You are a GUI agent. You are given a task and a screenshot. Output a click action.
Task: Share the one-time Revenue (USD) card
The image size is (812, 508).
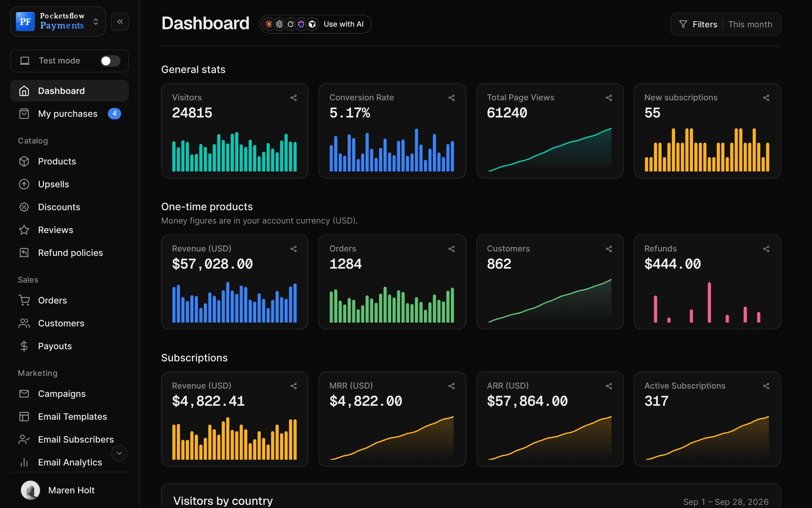pyautogui.click(x=293, y=249)
